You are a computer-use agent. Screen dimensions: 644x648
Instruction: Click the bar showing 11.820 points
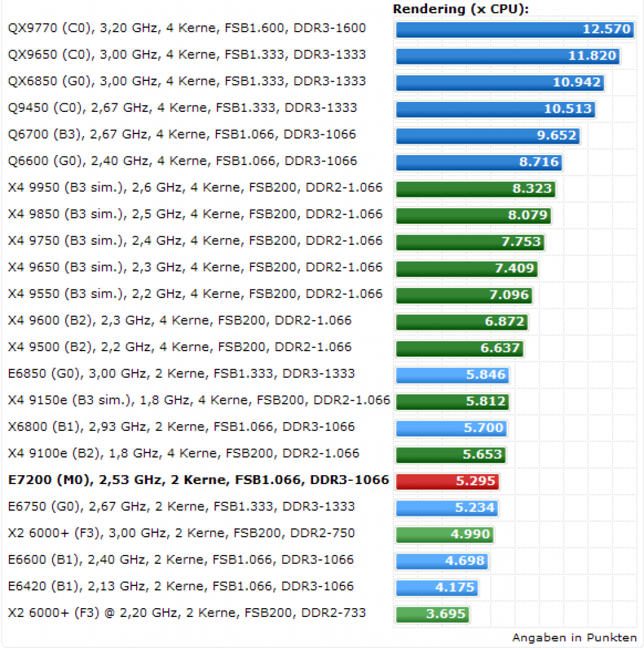(508, 56)
